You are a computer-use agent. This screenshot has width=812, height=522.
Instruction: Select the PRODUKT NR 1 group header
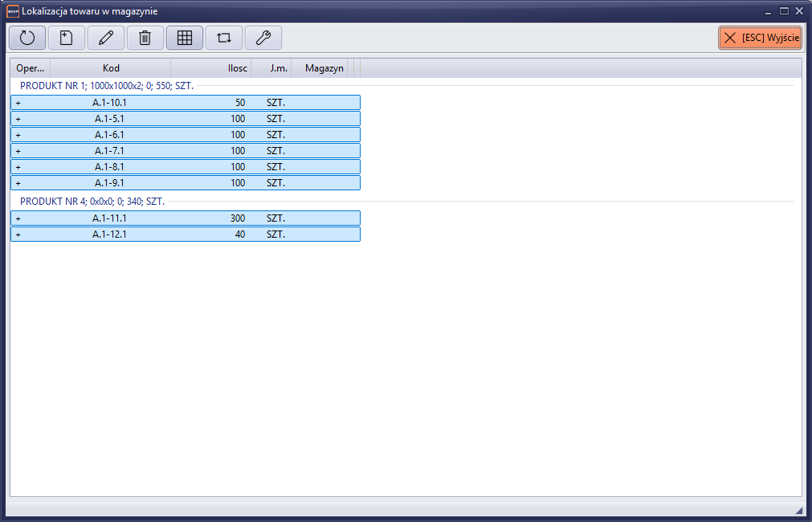[x=107, y=86]
